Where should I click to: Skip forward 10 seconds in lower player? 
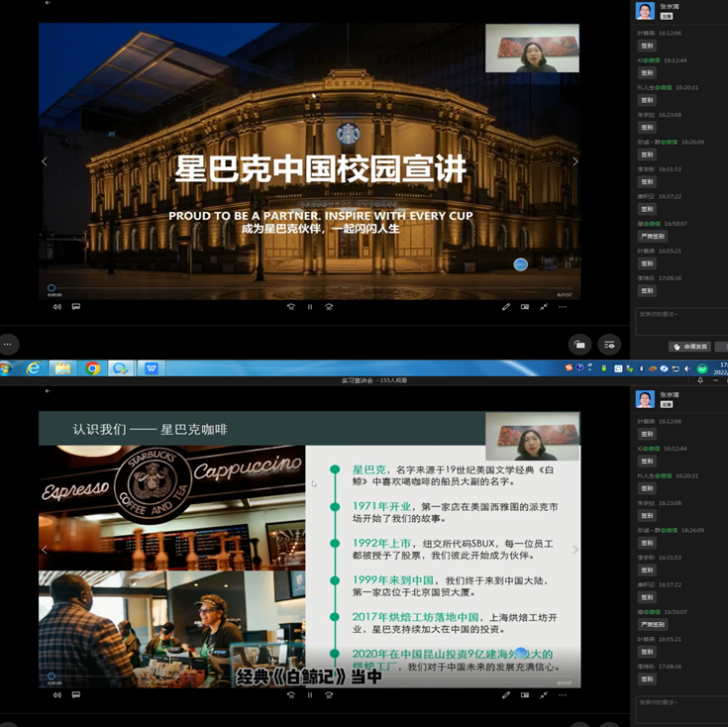329,695
